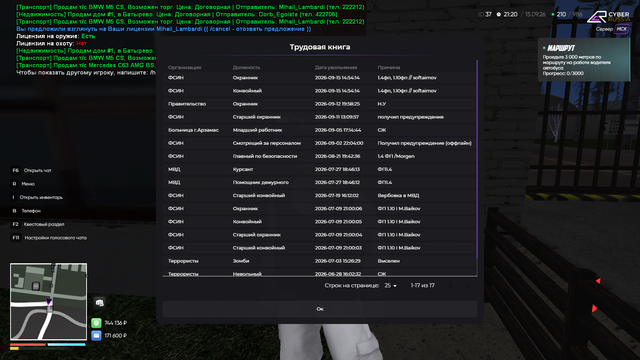Viewport: 640px width, 360px height.
Task: Click the reason Получил предупреждение (оффлайн)
Action: [424, 143]
